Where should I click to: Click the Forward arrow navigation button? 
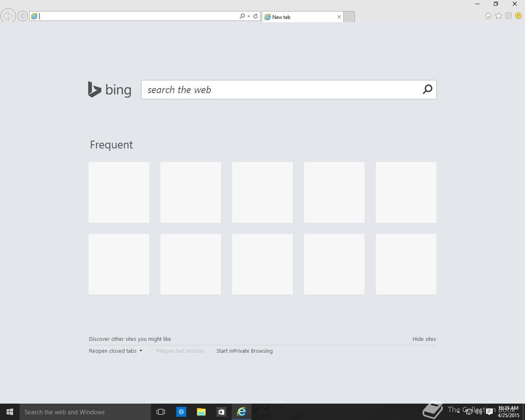(x=23, y=16)
